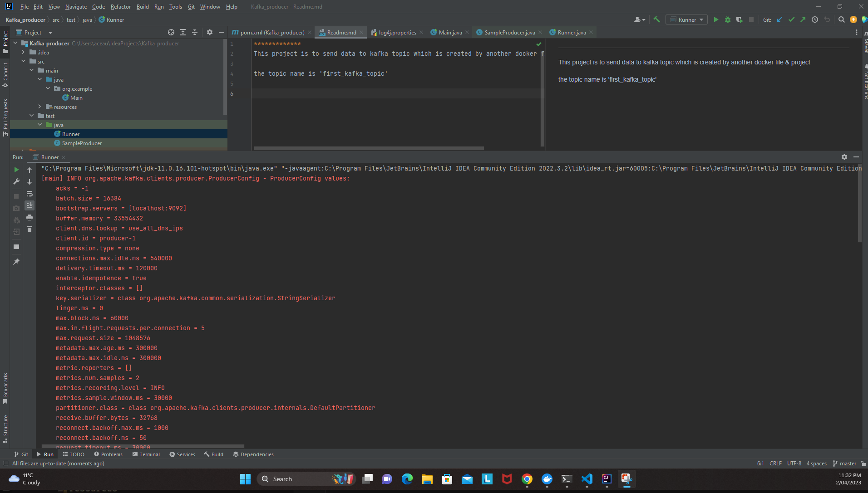Toggle scroll-to-end in the run console
The height and width of the screenshot is (493, 868).
point(30,205)
